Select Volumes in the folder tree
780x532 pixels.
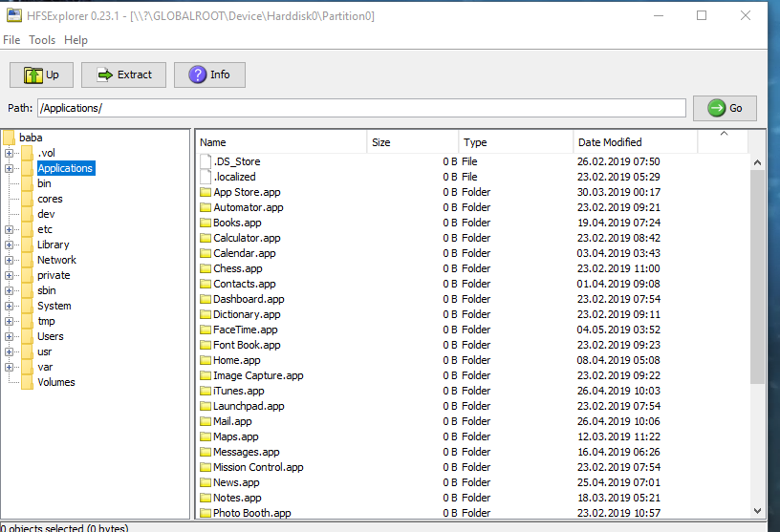click(x=55, y=382)
